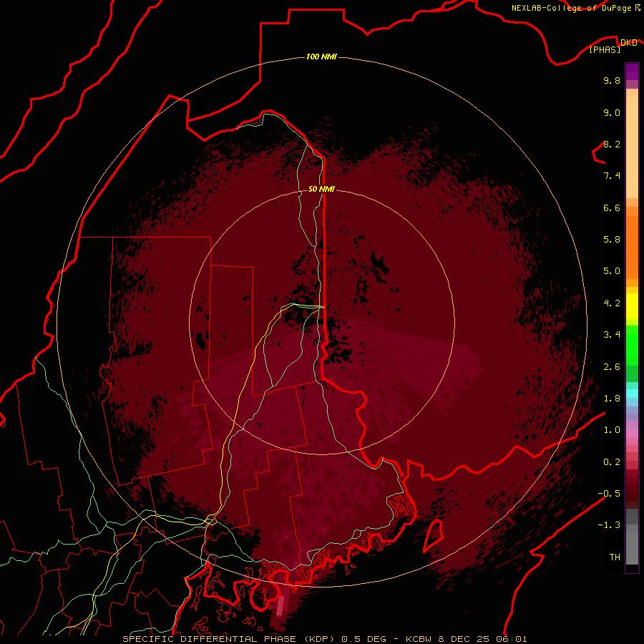Screen dimensions: 644x644
Task: Click the DKD label above the color scale
Action: [x=628, y=42]
